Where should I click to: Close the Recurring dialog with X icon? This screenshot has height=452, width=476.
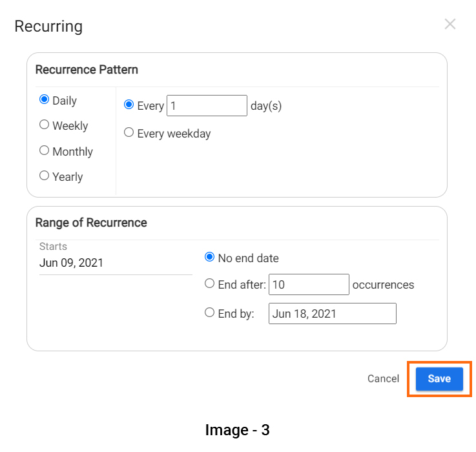[450, 24]
